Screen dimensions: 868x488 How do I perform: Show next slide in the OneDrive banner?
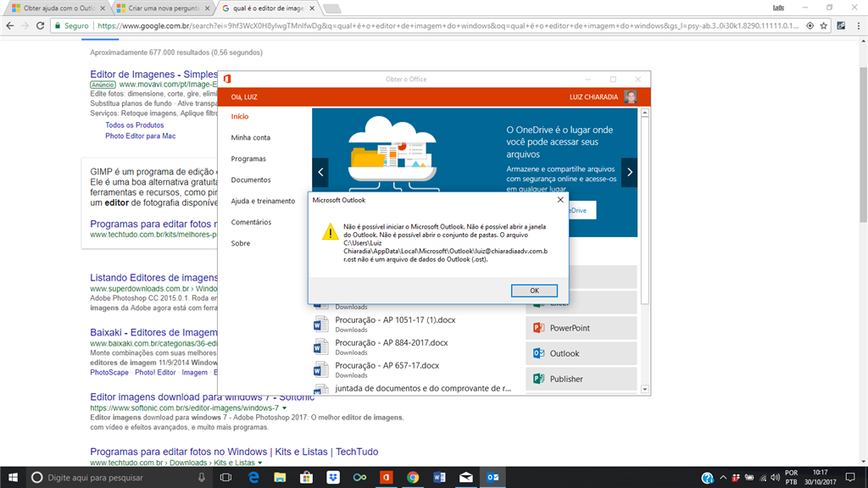point(630,172)
